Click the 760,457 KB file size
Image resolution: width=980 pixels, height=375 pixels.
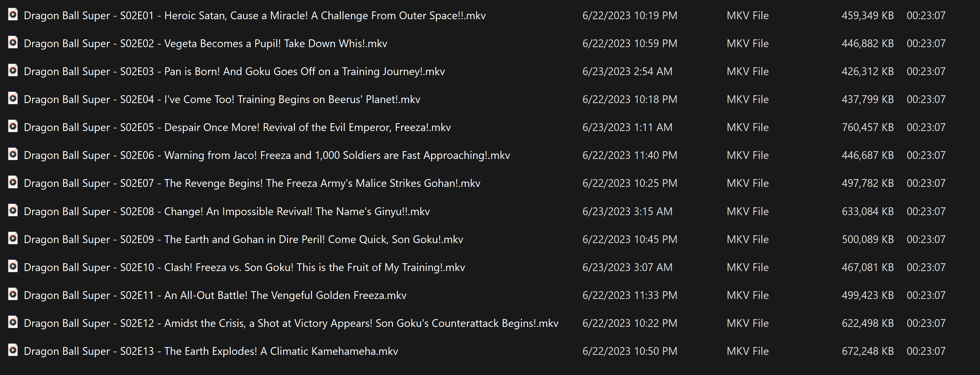coord(867,127)
